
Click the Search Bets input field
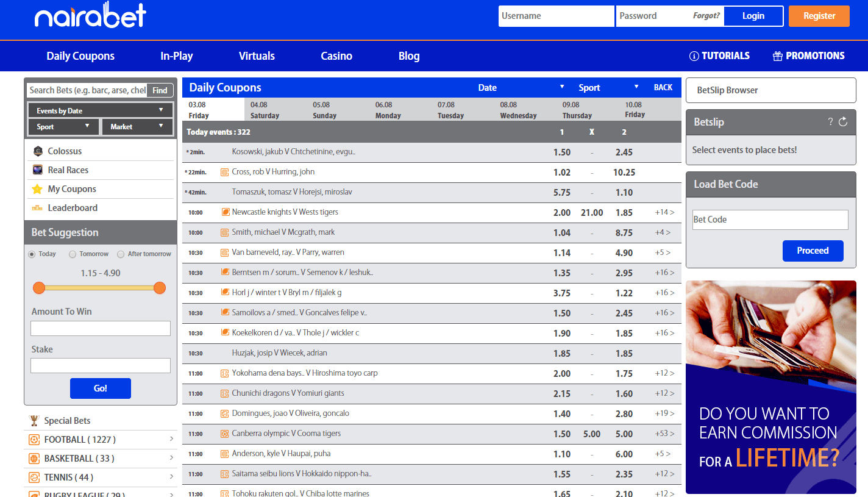tap(87, 90)
